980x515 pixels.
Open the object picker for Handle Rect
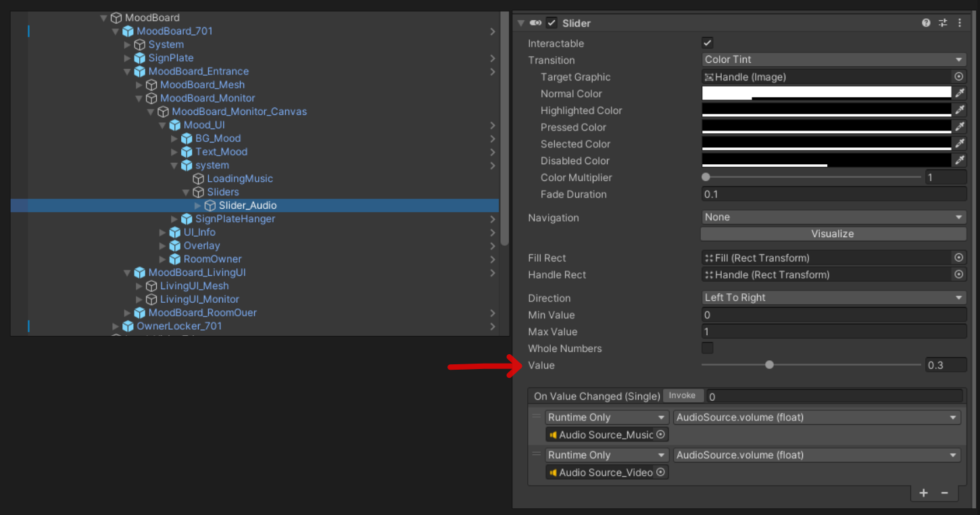[958, 274]
